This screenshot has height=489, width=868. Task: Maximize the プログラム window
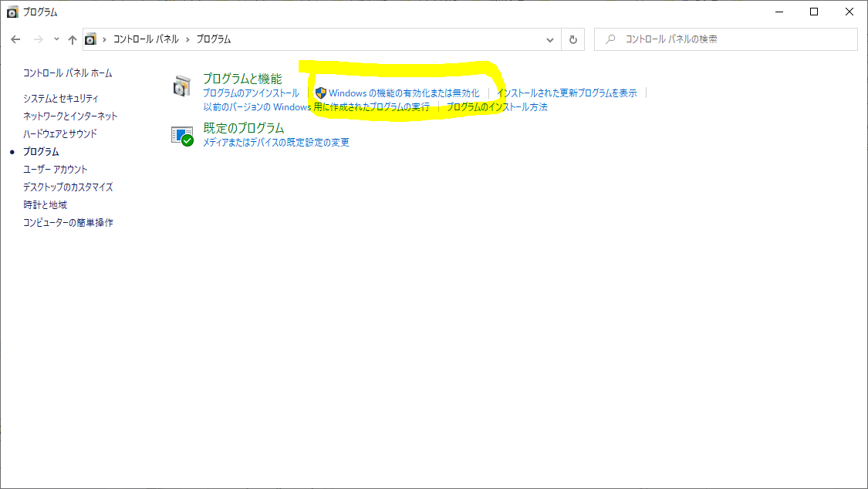(814, 12)
